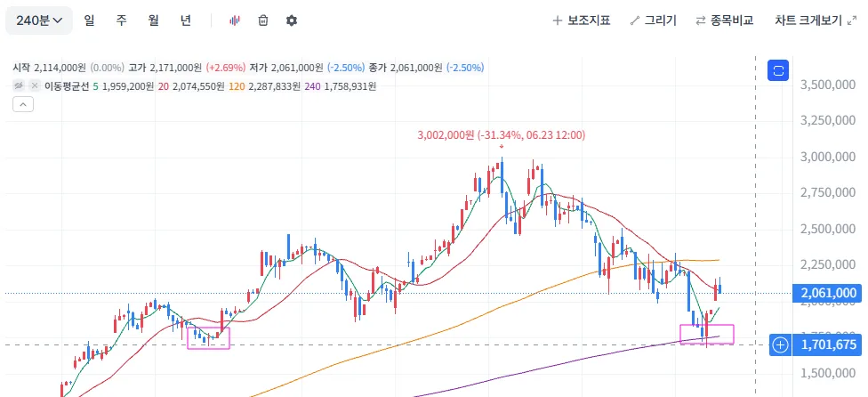The width and height of the screenshot is (868, 397).
Task: Collapse indicator legend with chevron button
Action: 23,104
